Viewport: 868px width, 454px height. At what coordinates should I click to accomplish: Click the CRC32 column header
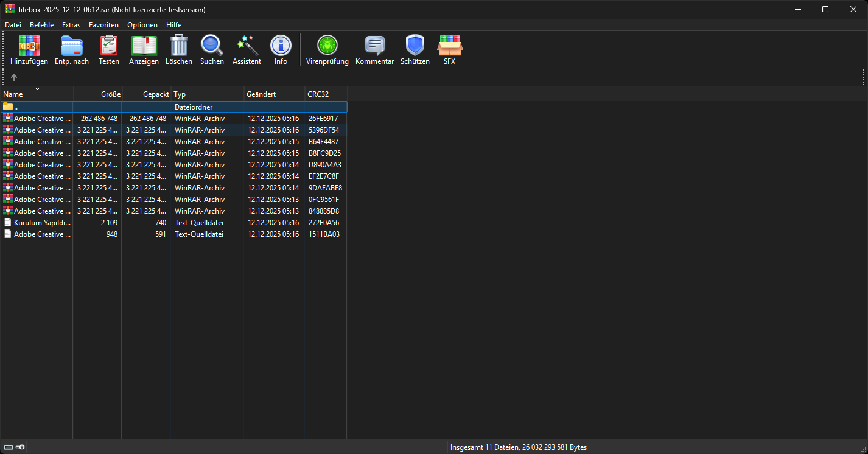pyautogui.click(x=326, y=94)
